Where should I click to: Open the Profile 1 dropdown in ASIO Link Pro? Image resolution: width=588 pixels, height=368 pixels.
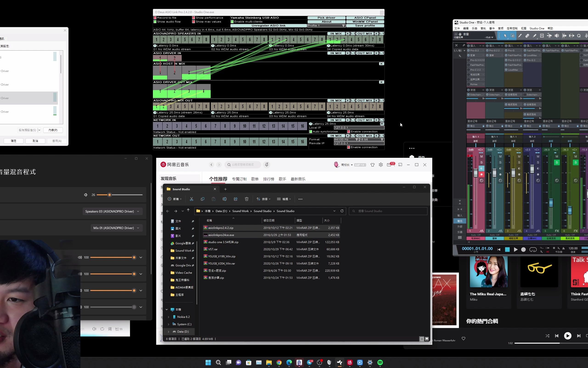click(326, 26)
